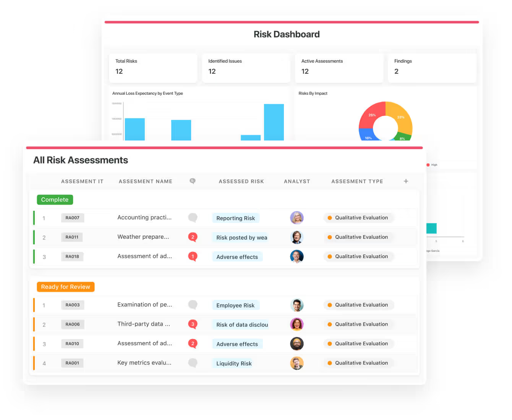This screenshot has width=512, height=420.
Task: Open comment badge on RA010 row
Action: pyautogui.click(x=193, y=344)
